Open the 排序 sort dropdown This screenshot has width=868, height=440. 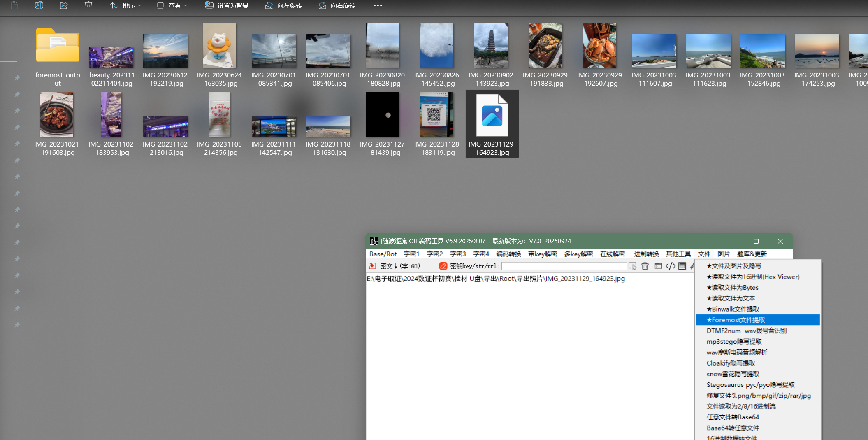[126, 5]
